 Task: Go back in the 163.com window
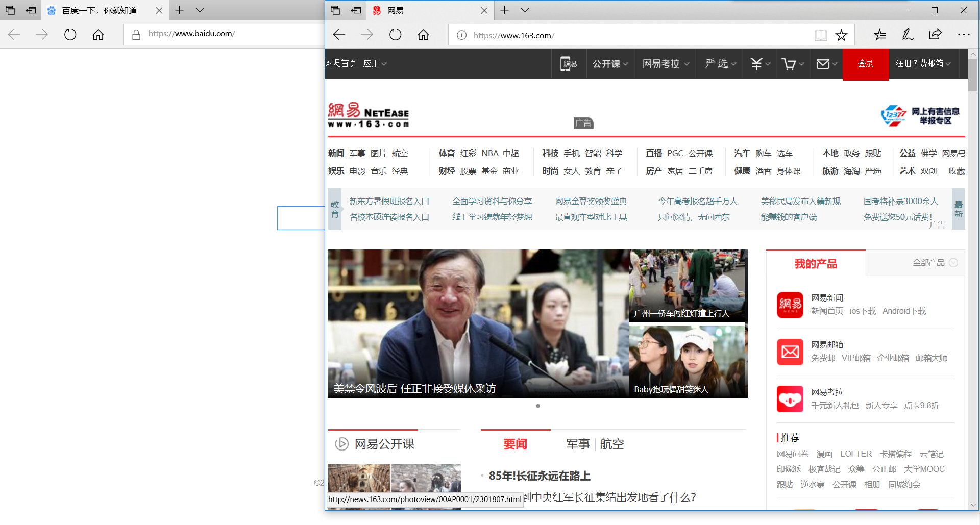click(339, 35)
